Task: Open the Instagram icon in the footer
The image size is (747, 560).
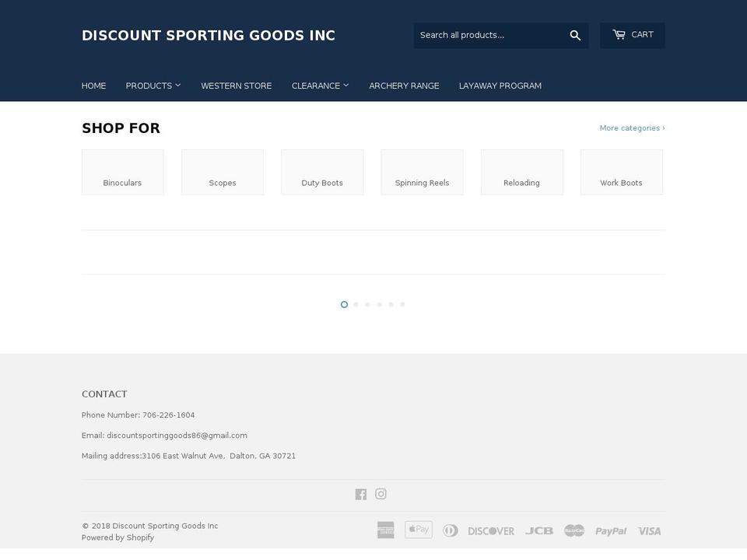Action: click(x=381, y=494)
